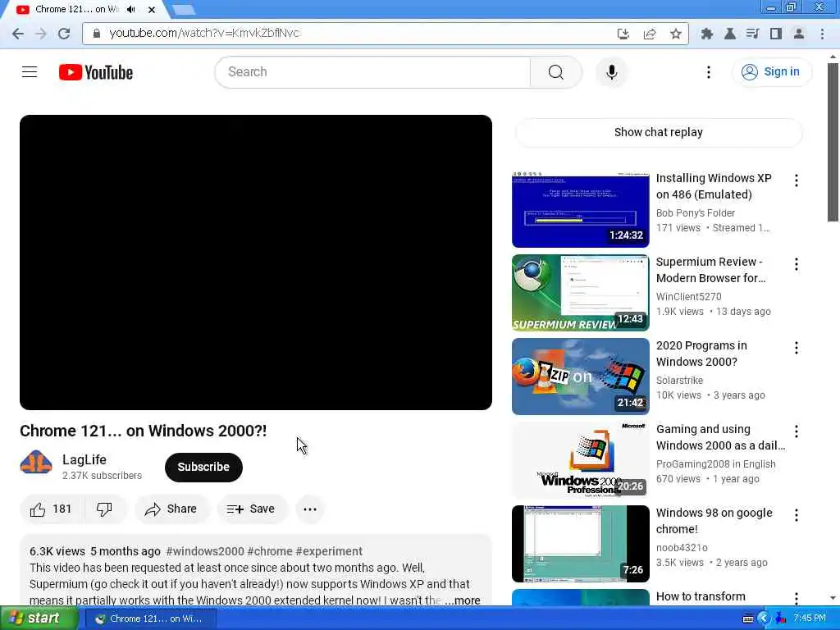Click the #experiment hashtag
This screenshot has width=840, height=630.
click(x=329, y=551)
